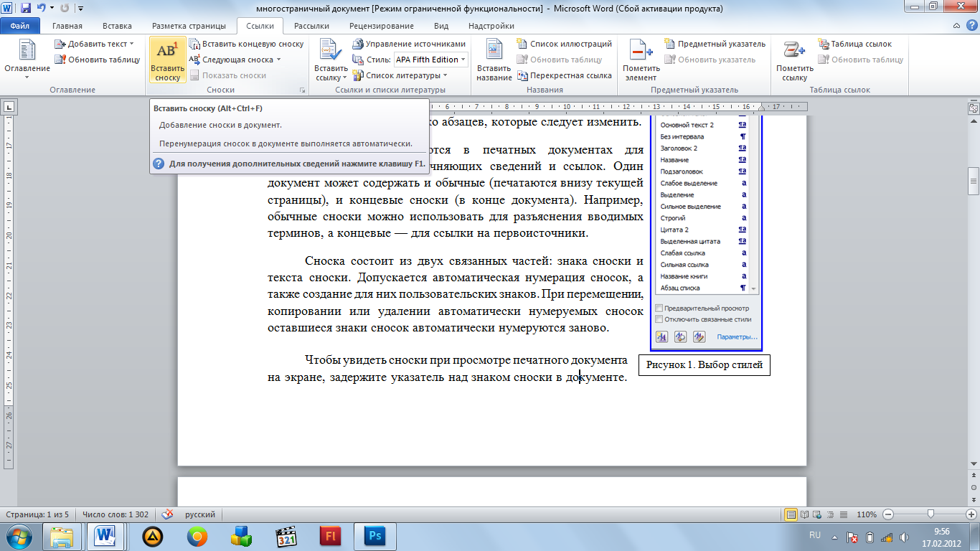The height and width of the screenshot is (551, 980).
Task: Switch to the Вид tab
Action: click(x=441, y=26)
